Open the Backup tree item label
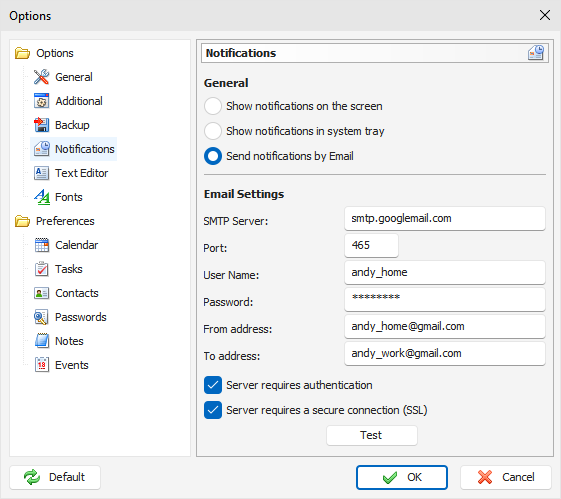This screenshot has width=561, height=499. pyautogui.click(x=72, y=125)
